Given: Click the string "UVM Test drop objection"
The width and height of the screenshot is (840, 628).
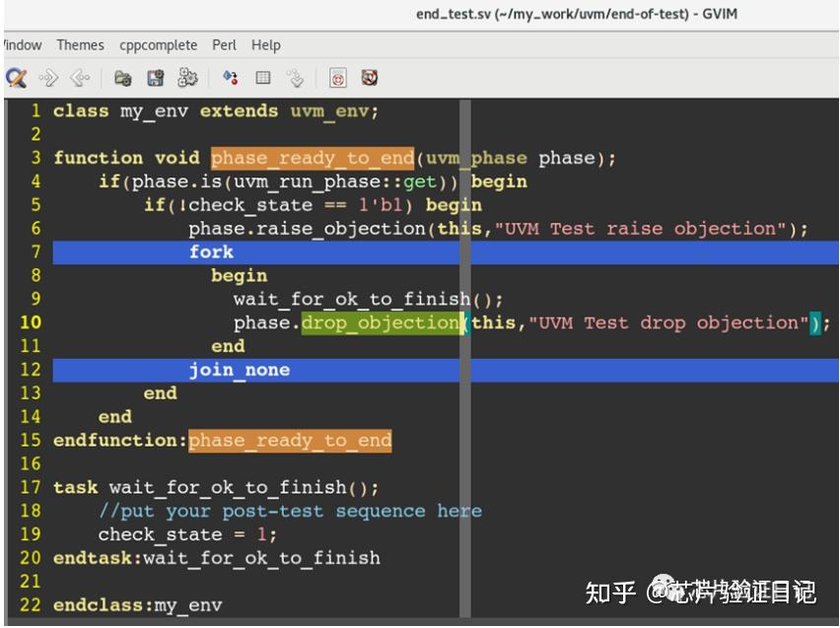Looking at the screenshot, I should (668, 323).
